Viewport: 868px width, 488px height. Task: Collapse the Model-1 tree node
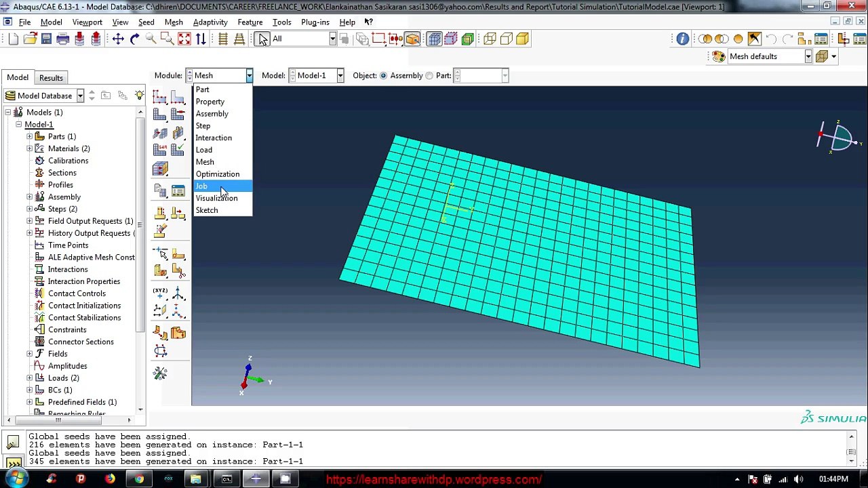19,125
